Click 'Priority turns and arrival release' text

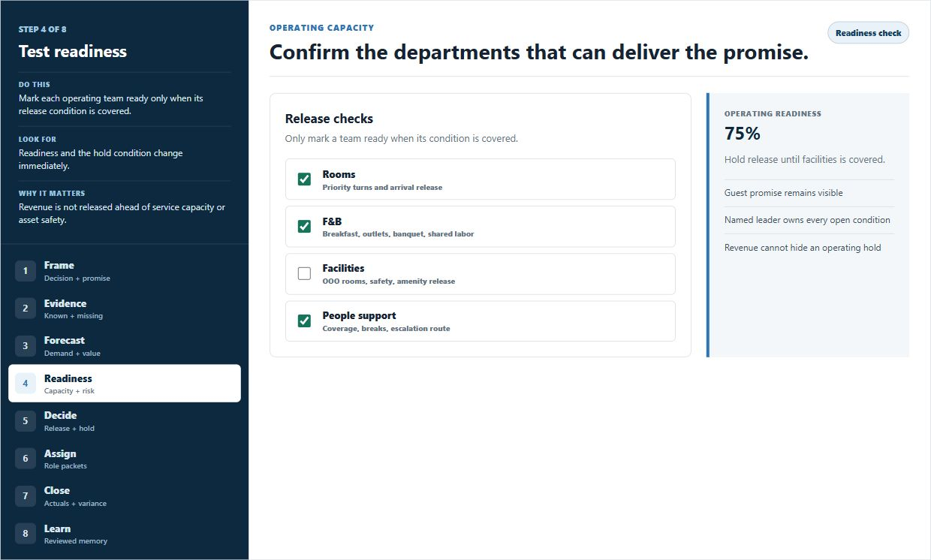(382, 188)
